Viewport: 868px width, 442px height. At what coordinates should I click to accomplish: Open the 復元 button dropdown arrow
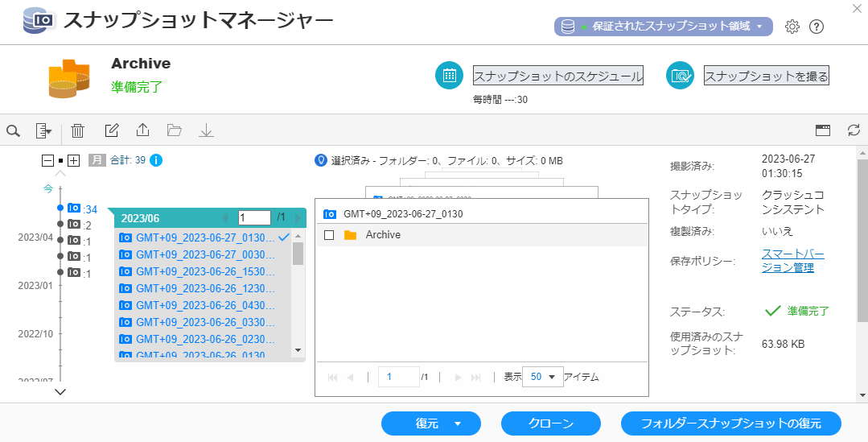pos(458,423)
